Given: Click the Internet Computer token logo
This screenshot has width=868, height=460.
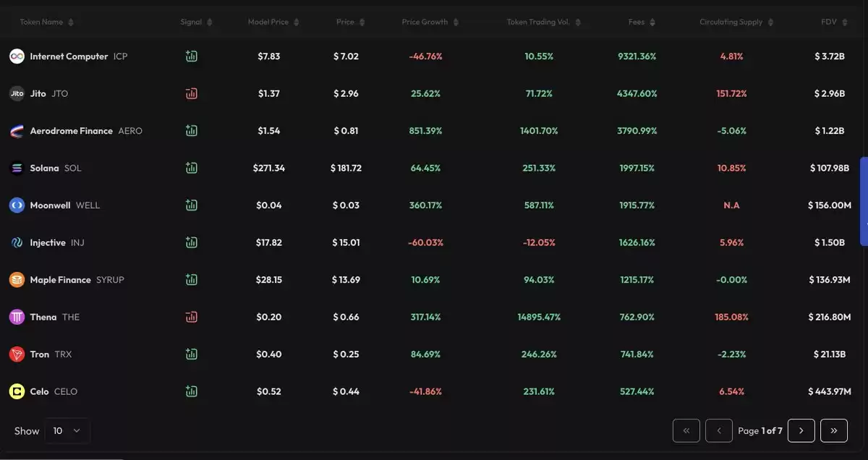Looking at the screenshot, I should [17, 56].
